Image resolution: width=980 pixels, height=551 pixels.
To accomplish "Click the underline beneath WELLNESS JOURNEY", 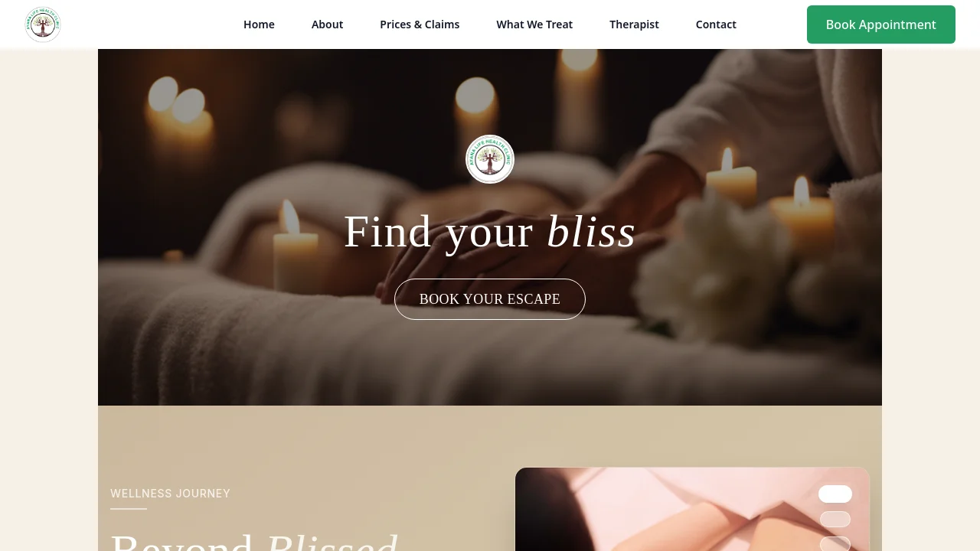I will point(129,509).
